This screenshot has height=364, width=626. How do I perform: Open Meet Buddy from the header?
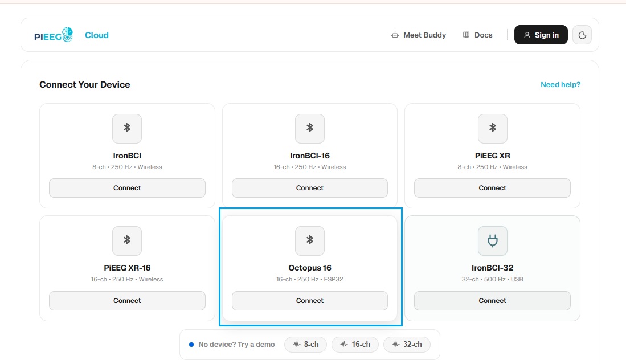pyautogui.click(x=419, y=35)
